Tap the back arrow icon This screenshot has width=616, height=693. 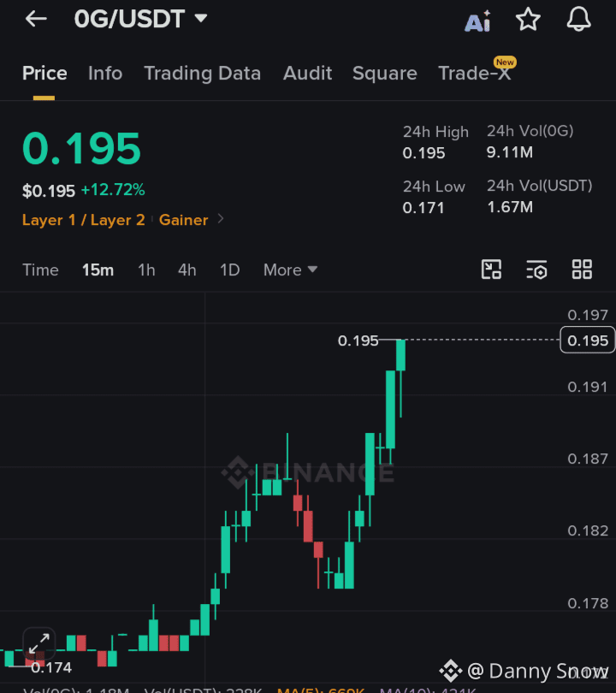(36, 19)
